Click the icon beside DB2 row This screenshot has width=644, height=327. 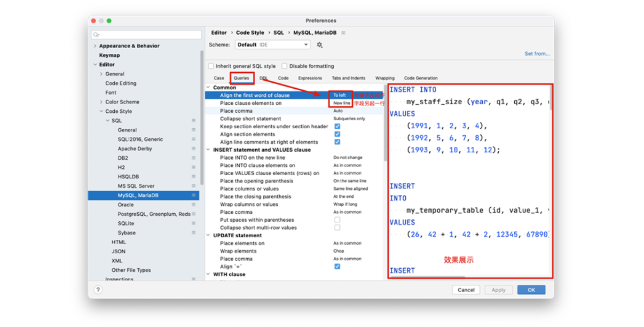pos(193,158)
